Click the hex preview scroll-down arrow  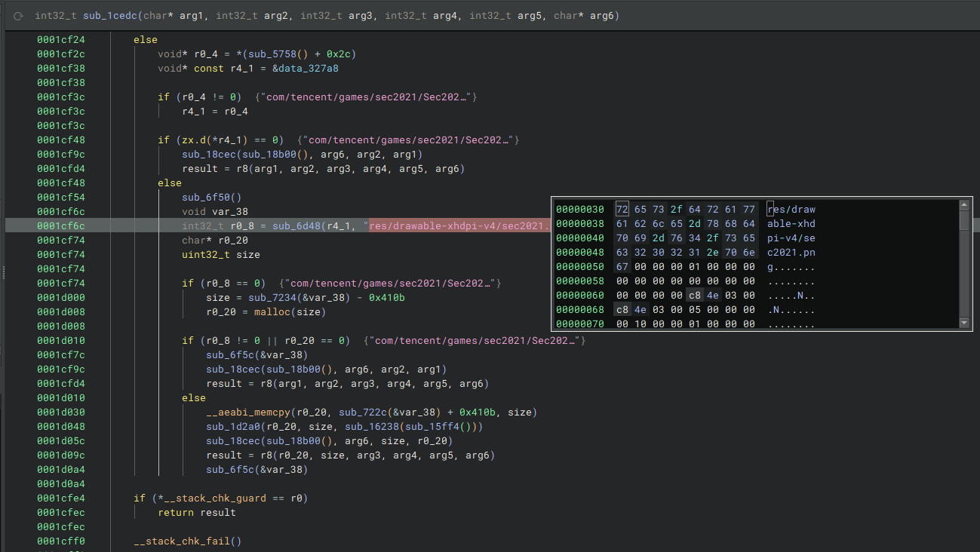[964, 324]
